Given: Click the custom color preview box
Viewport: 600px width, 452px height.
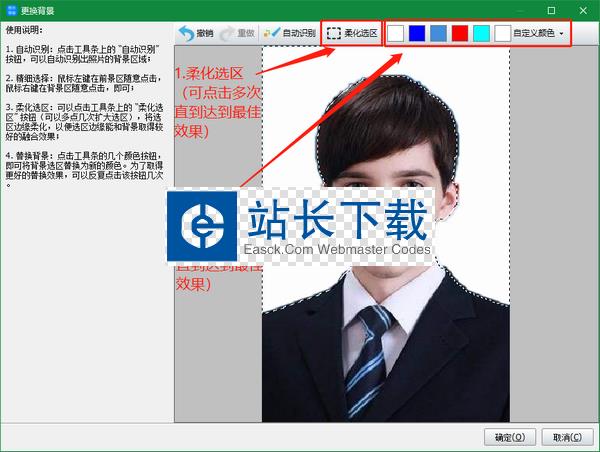Looking at the screenshot, I should [502, 33].
